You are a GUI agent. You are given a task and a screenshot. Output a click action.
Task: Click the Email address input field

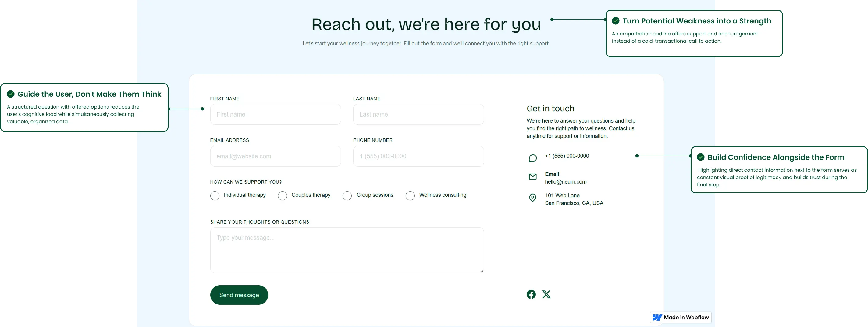coord(275,156)
